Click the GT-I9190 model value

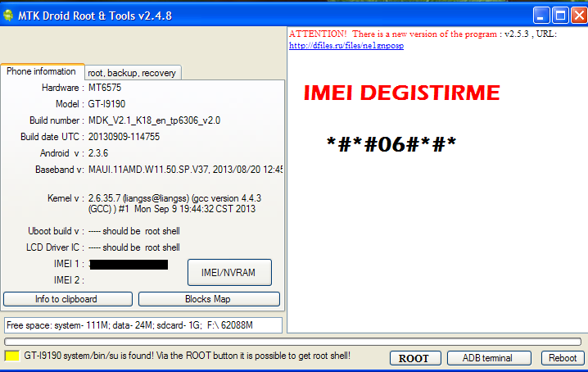(x=107, y=104)
